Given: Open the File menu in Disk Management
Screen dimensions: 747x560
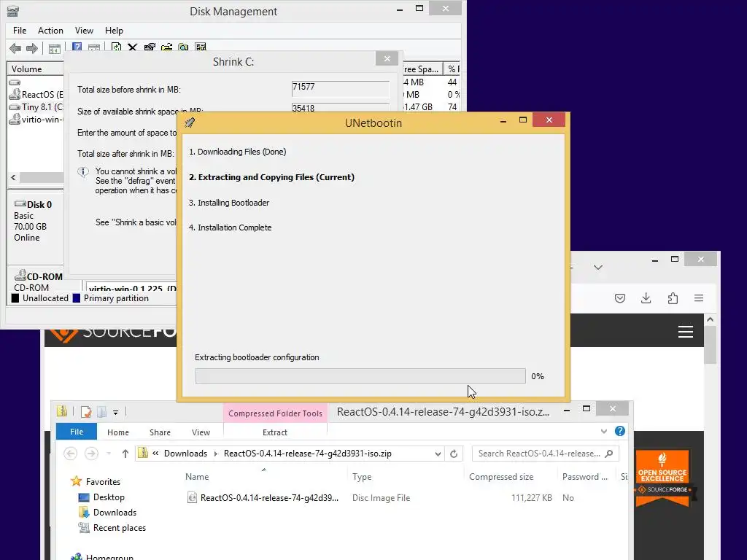Looking at the screenshot, I should coord(20,31).
